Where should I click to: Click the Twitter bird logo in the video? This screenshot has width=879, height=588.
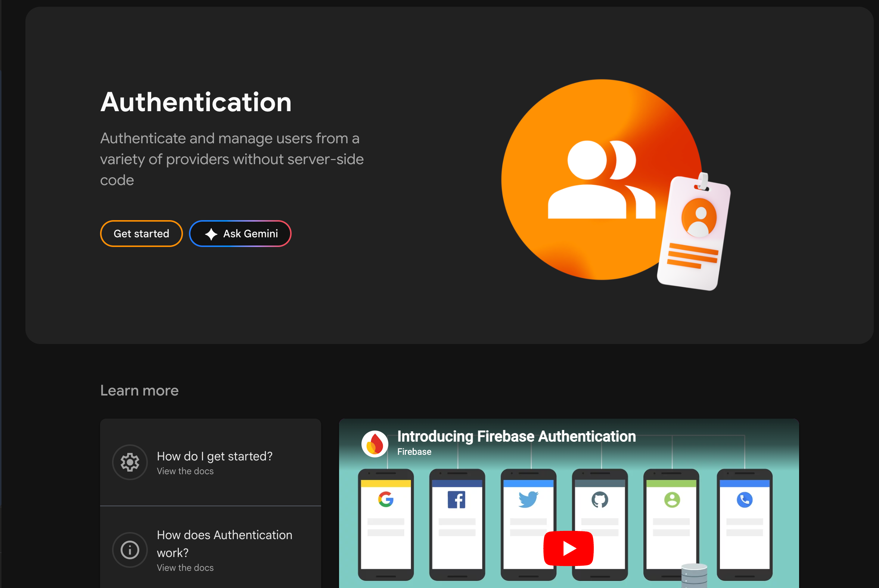coord(528,500)
